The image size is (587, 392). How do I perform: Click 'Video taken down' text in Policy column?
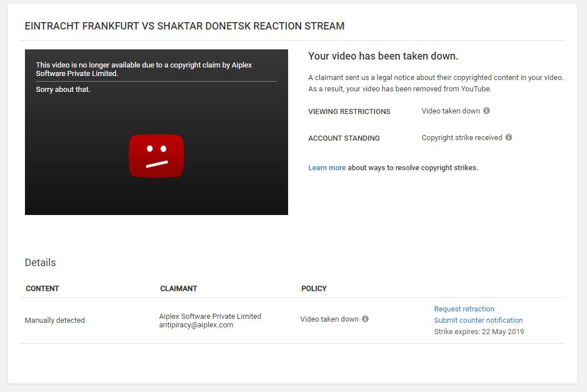tap(329, 319)
